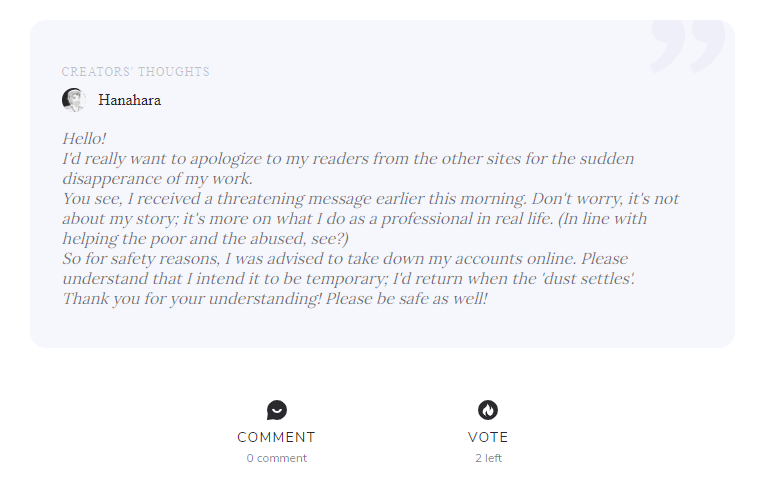Image resolution: width=757 pixels, height=498 pixels.
Task: Click the line starting "So for safety reasons"
Action: click(x=345, y=259)
